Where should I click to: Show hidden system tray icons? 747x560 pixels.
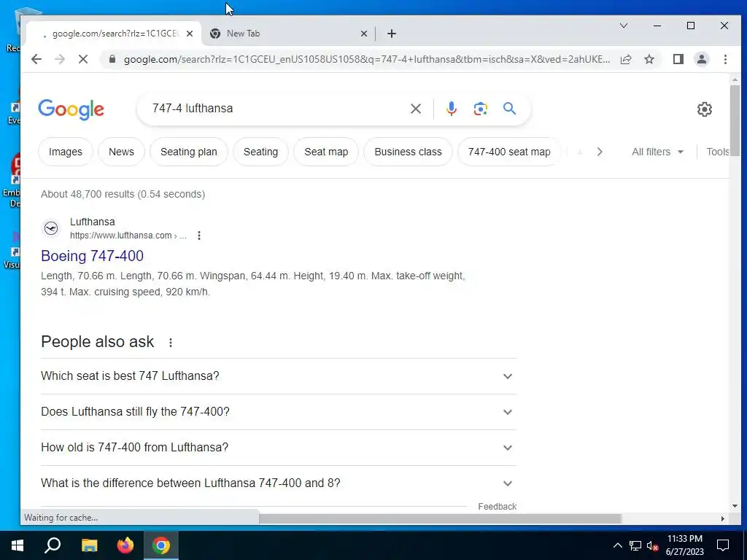[617, 545]
